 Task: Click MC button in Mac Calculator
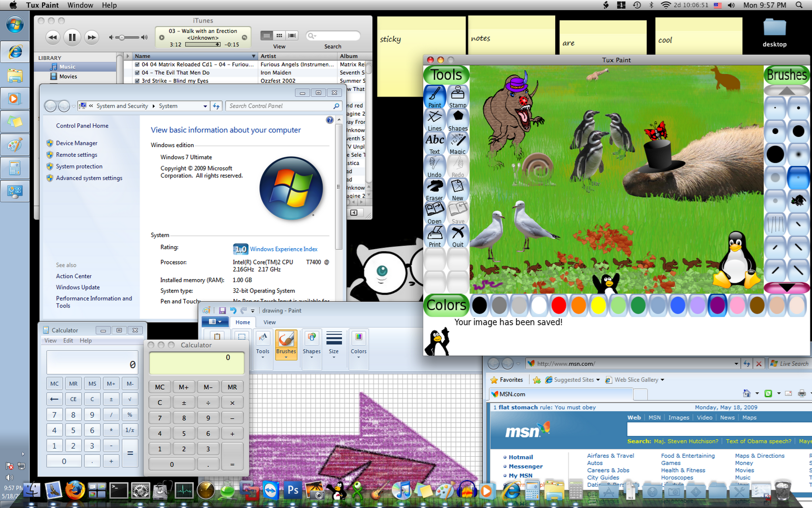[160, 387]
